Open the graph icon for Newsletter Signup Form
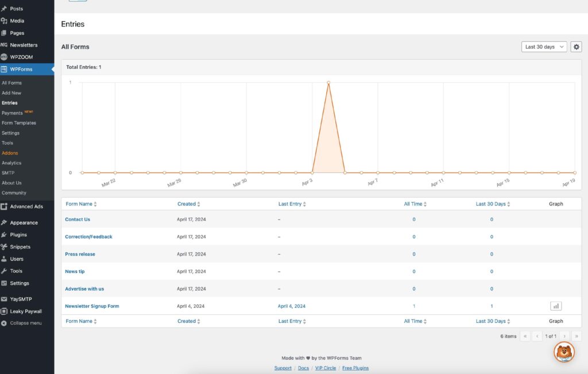Screen dimensions: 588x374 555,306
